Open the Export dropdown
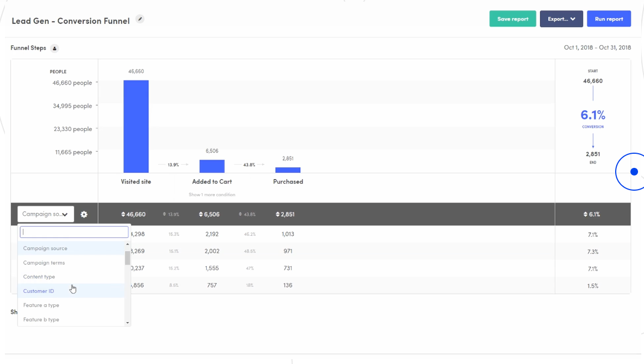This screenshot has height=364, width=644. click(x=561, y=18)
